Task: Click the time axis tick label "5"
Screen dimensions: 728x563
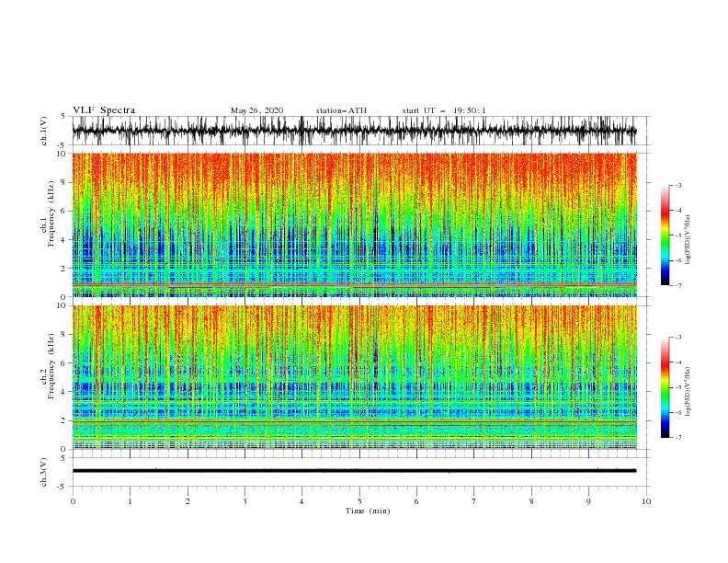Action: click(359, 501)
